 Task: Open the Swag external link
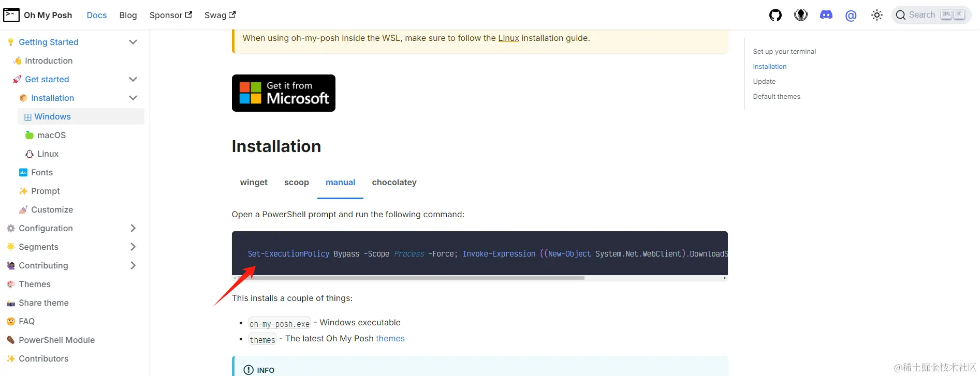click(x=220, y=15)
